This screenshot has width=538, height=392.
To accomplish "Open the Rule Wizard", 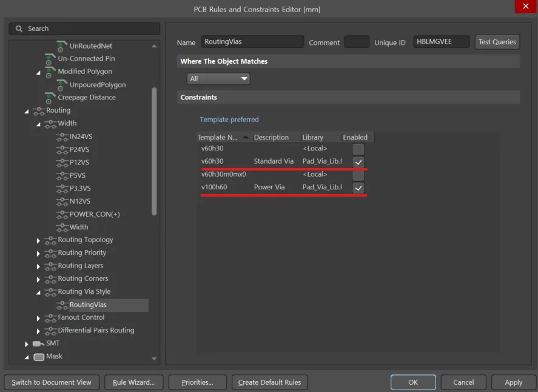I will (x=133, y=382).
